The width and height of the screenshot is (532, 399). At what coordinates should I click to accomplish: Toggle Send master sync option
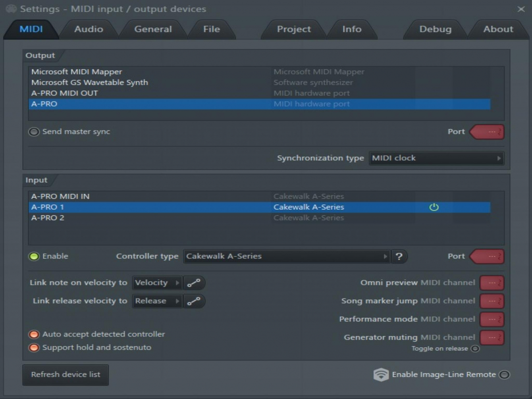[x=34, y=132]
